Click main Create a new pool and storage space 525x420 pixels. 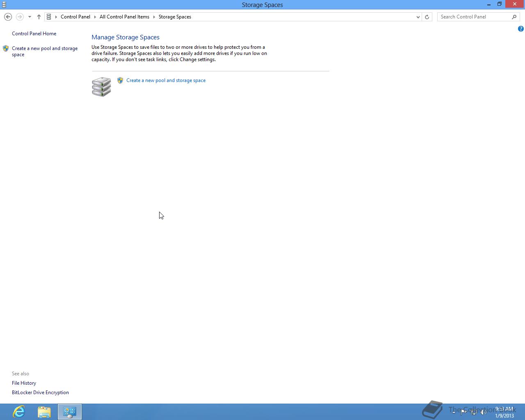click(x=166, y=80)
